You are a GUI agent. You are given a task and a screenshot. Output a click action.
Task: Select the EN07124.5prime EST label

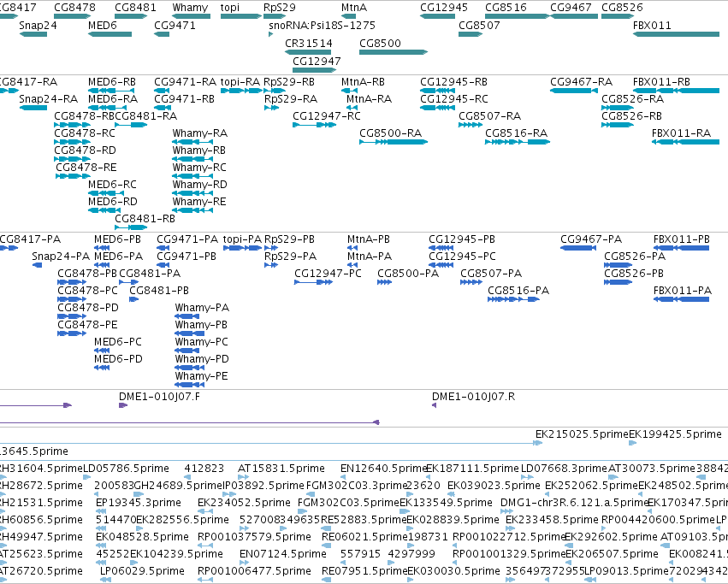point(283,554)
